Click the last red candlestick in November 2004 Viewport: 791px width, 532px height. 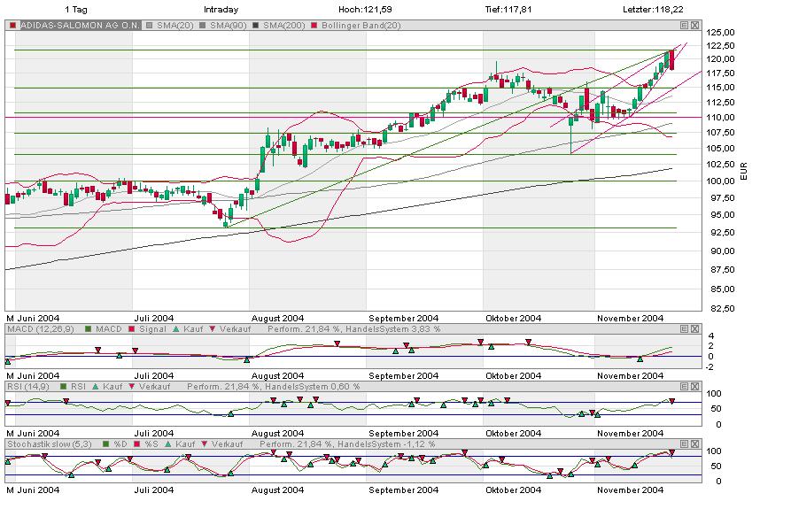(x=672, y=60)
